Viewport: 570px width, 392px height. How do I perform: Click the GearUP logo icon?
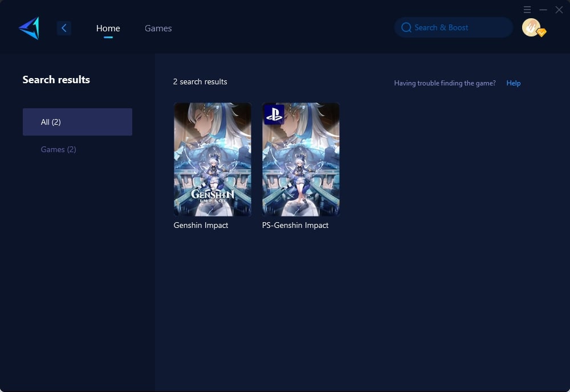click(29, 28)
